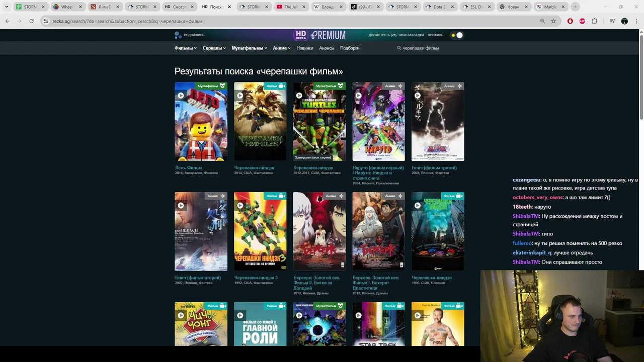Image resolution: width=644 pixels, height=362 pixels.
Task: Open the Профиль link
Action: click(x=435, y=35)
